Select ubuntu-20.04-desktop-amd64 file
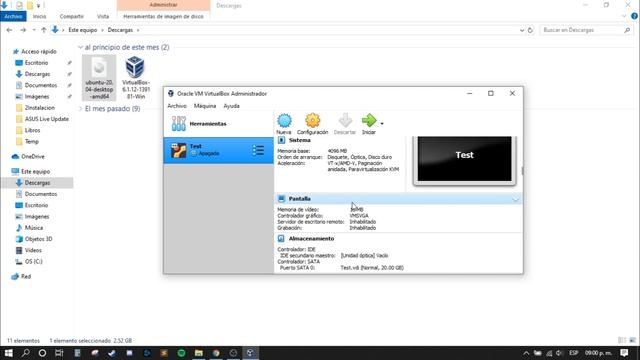Screen dimensions: 640x360 coord(99,78)
